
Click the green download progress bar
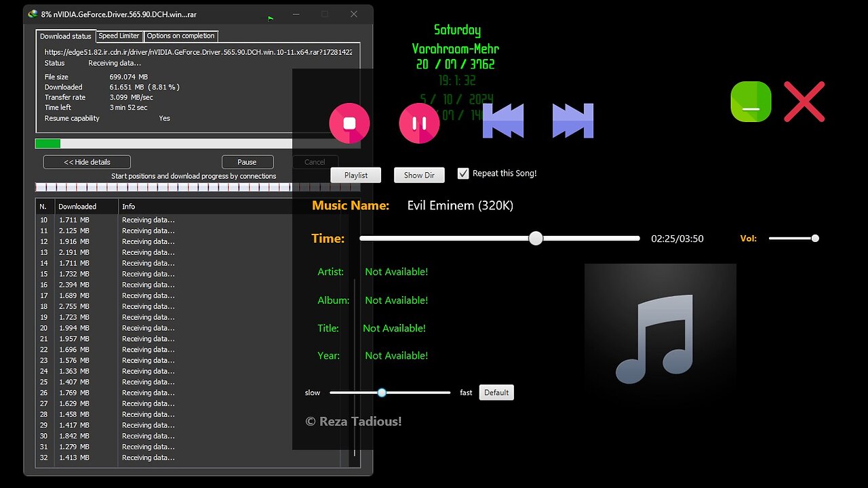click(197, 144)
